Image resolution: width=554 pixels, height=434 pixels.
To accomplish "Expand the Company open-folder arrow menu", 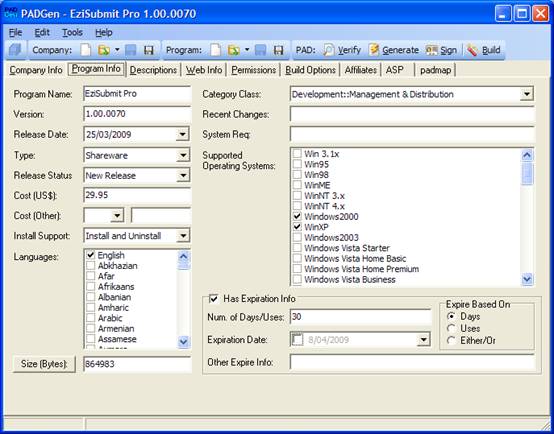I will click(x=117, y=50).
